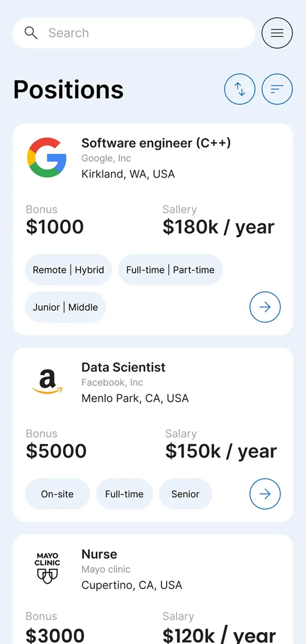Click the Google logo
306x644 pixels.
point(47,158)
